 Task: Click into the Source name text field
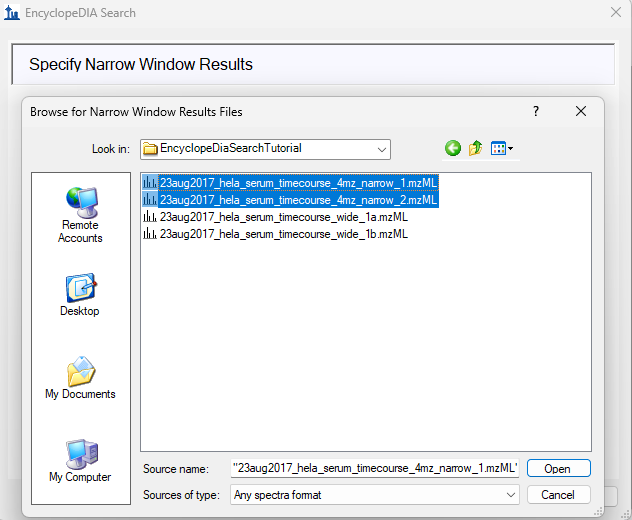pyautogui.click(x=374, y=468)
